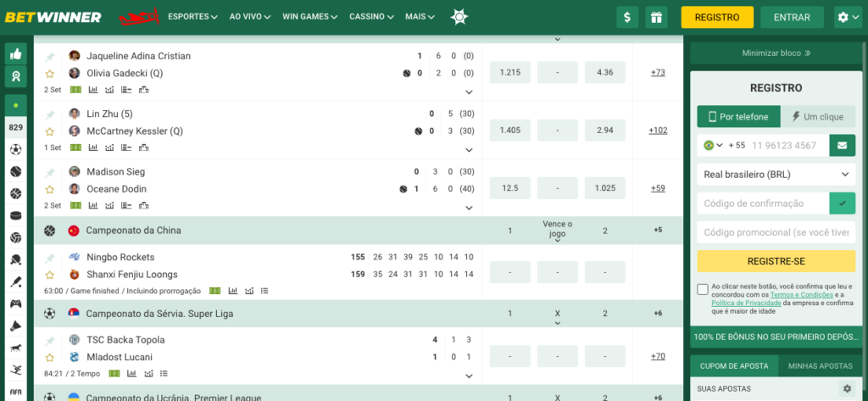868x401 pixels.
Task: Open Real brasileiro currency dropdown
Action: click(776, 174)
